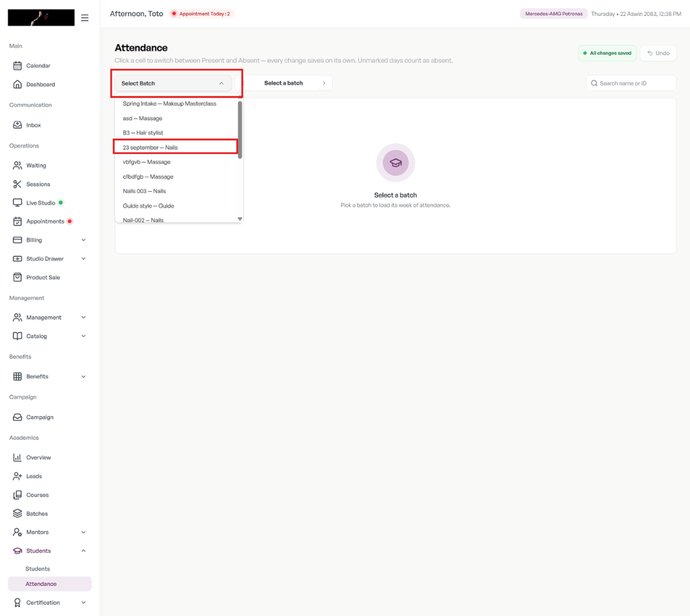690x616 pixels.
Task: Pick the B3 — Hair stylist batch
Action: click(x=176, y=133)
